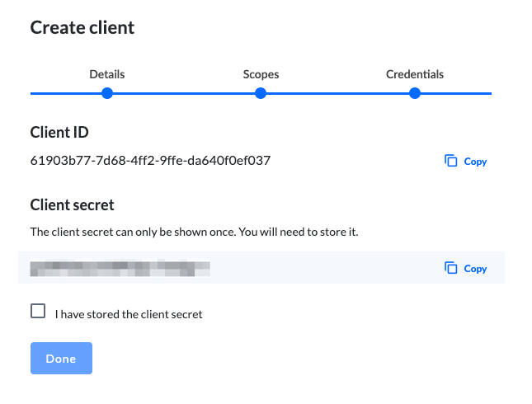Go to the Scopes step label

261,74
